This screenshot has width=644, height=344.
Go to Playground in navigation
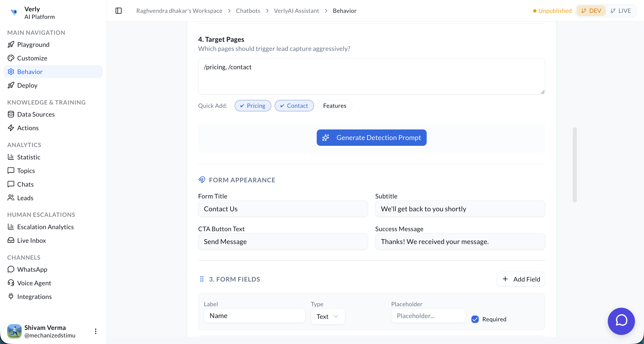pos(33,45)
